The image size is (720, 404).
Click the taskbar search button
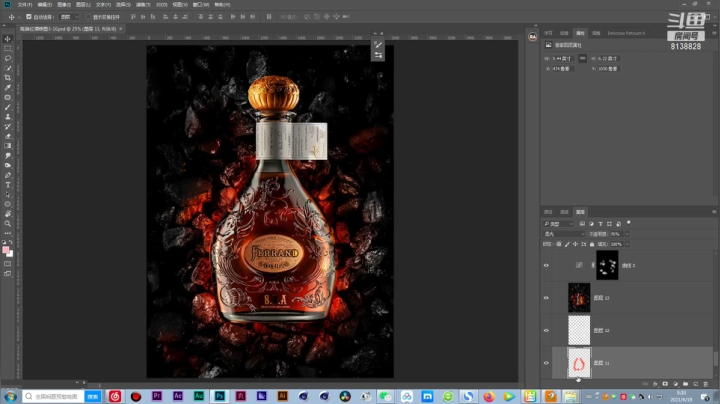tap(93, 396)
